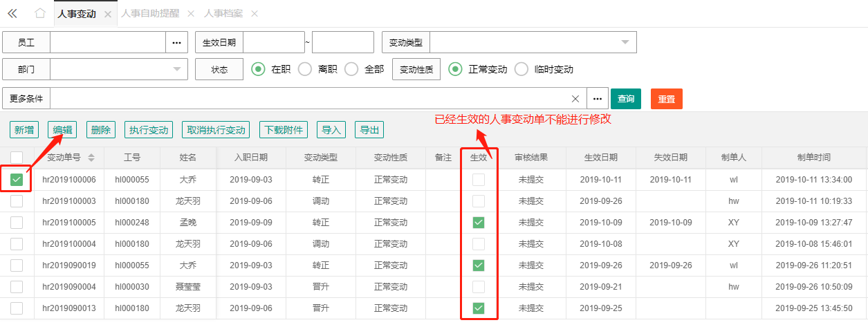Toggle the select-all header checkbox

pos(17,158)
